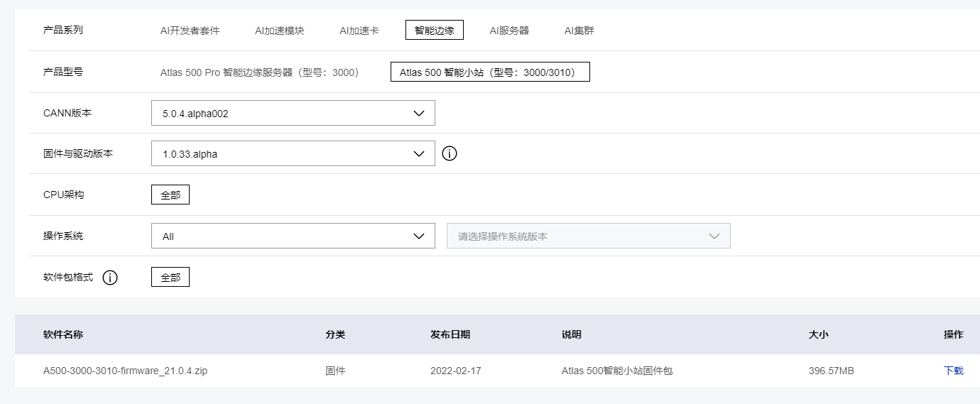Viewport: 980px width, 404px height.
Task: Open the 请选择操作系统版本 dropdown
Action: click(589, 236)
